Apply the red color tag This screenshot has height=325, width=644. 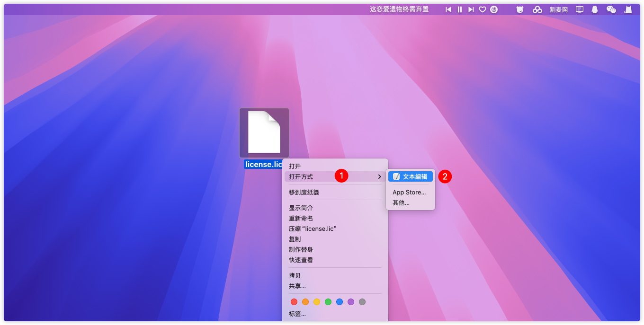tap(294, 302)
